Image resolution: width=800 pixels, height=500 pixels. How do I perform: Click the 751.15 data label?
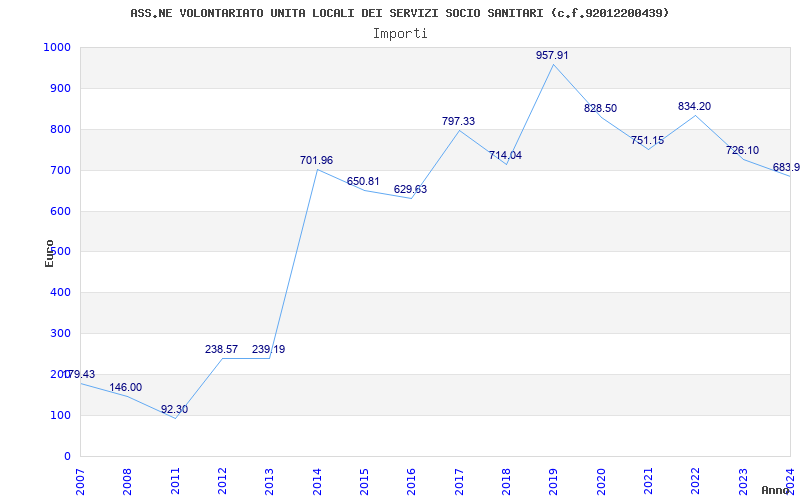tap(647, 140)
